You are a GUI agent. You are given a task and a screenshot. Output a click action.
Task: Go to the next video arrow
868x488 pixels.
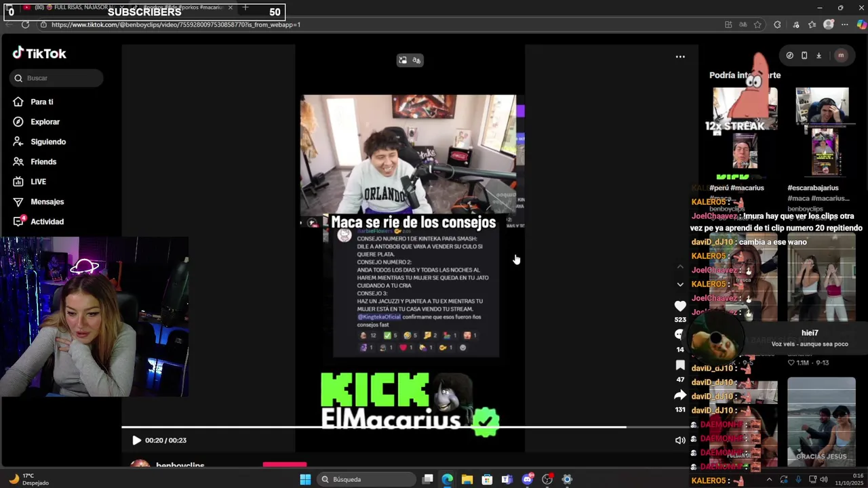pyautogui.click(x=680, y=284)
